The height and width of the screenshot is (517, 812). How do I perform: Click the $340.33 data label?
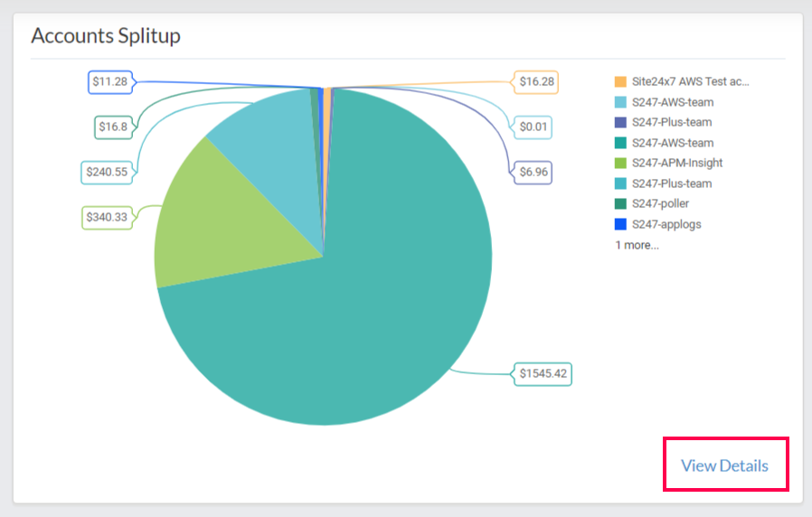click(107, 217)
